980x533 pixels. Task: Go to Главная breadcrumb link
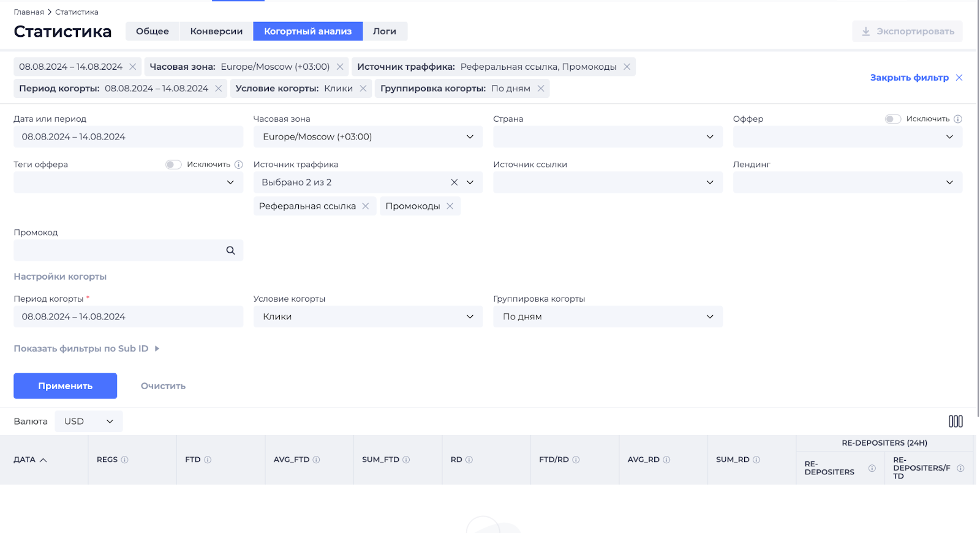29,12
